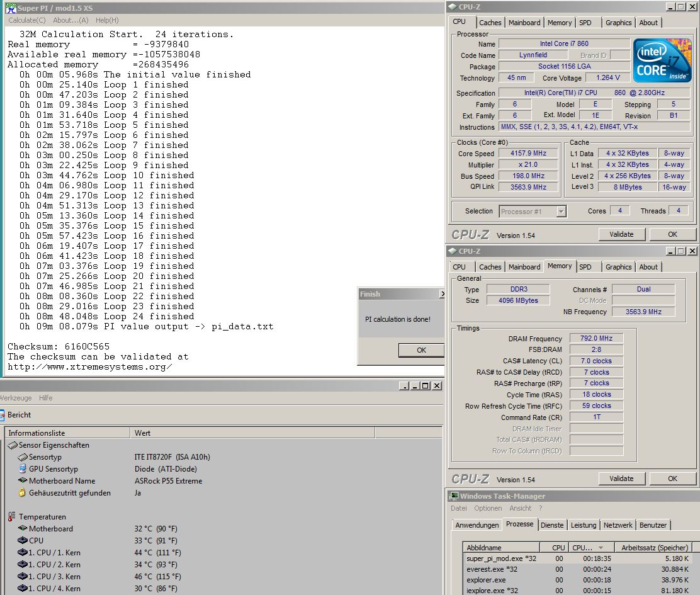Click the Intel Core i7 logo in CPU-Z
The width and height of the screenshot is (700, 595).
tap(662, 60)
